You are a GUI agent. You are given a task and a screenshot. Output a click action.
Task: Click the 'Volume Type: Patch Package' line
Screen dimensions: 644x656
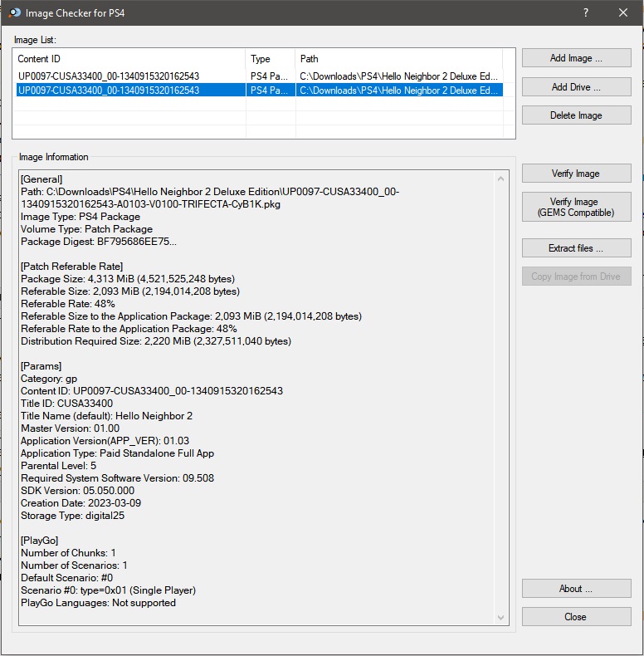pos(86,229)
